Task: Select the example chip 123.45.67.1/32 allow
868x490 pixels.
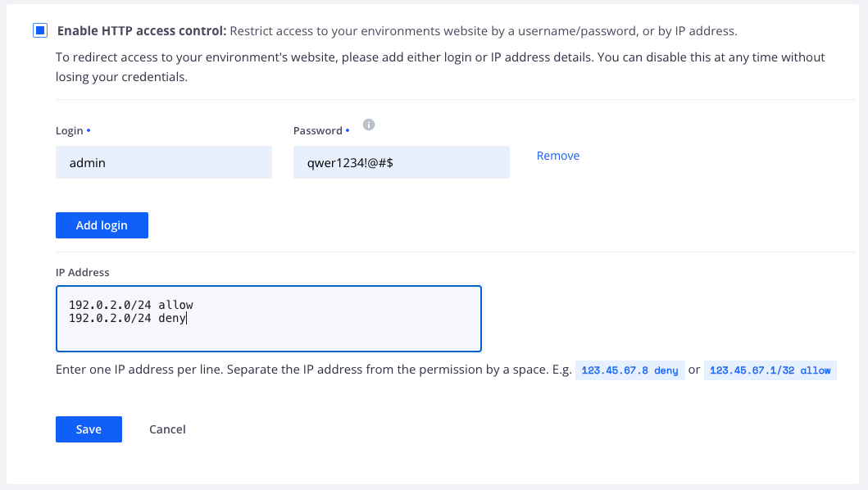Action: pos(770,370)
